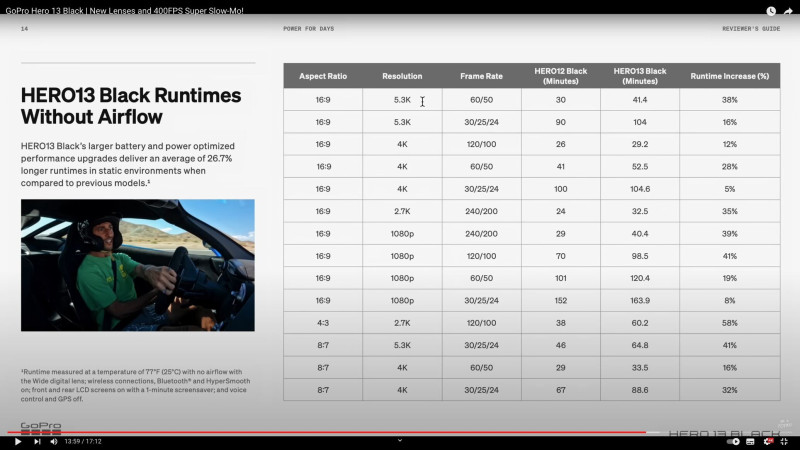Viewport: 800px width, 450px height.
Task: Click the Frame Rate column header
Action: point(481,76)
